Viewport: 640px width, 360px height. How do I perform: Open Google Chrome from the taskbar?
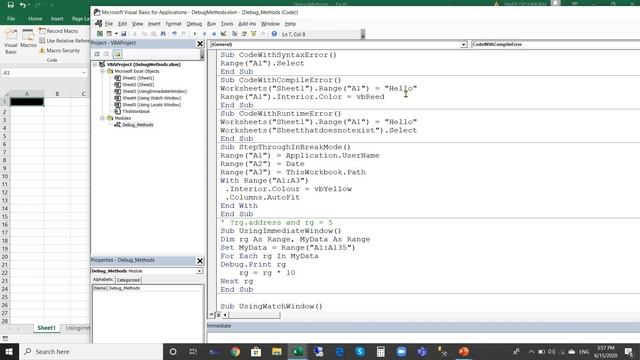coord(235,352)
